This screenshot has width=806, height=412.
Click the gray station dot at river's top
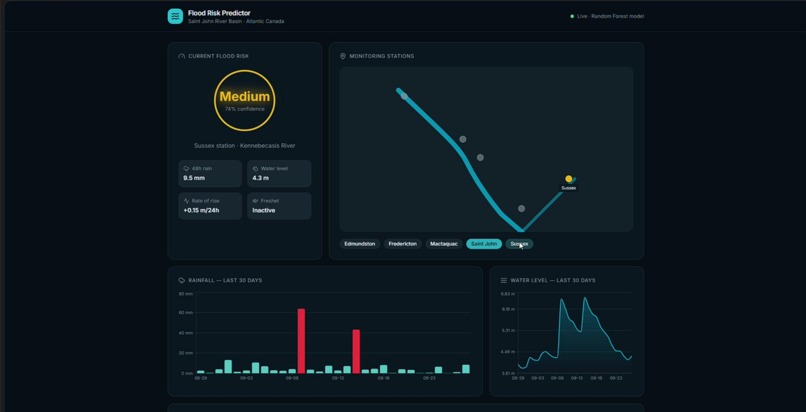click(404, 96)
